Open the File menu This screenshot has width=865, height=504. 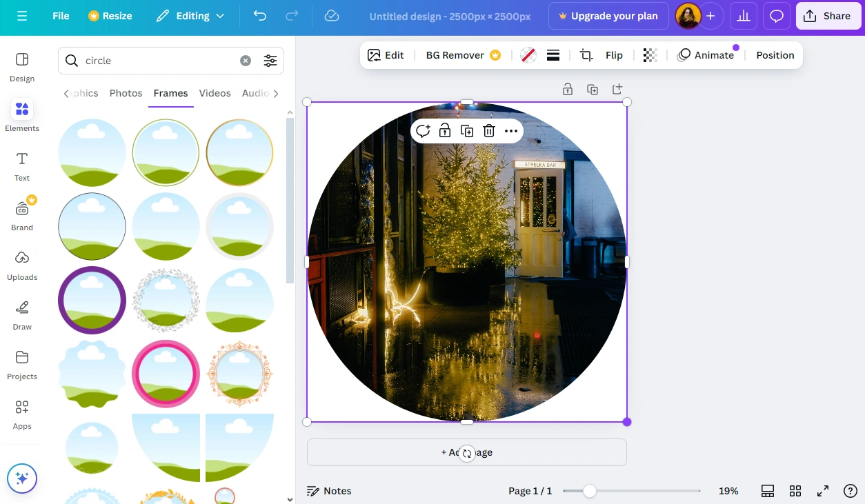tap(61, 16)
